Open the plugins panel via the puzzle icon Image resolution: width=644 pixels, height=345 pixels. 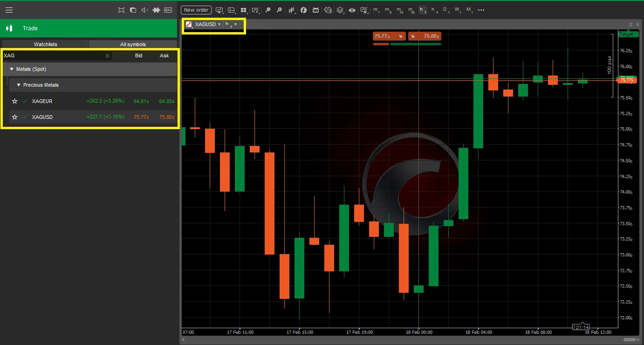click(156, 9)
